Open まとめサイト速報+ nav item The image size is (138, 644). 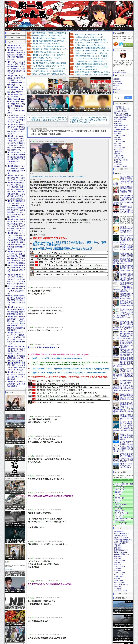click(99, 30)
